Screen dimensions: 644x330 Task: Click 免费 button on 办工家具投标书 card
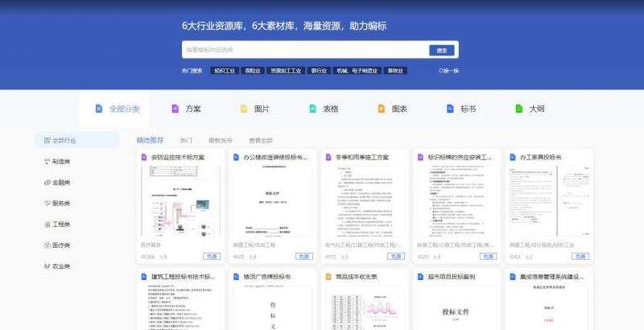click(580, 257)
